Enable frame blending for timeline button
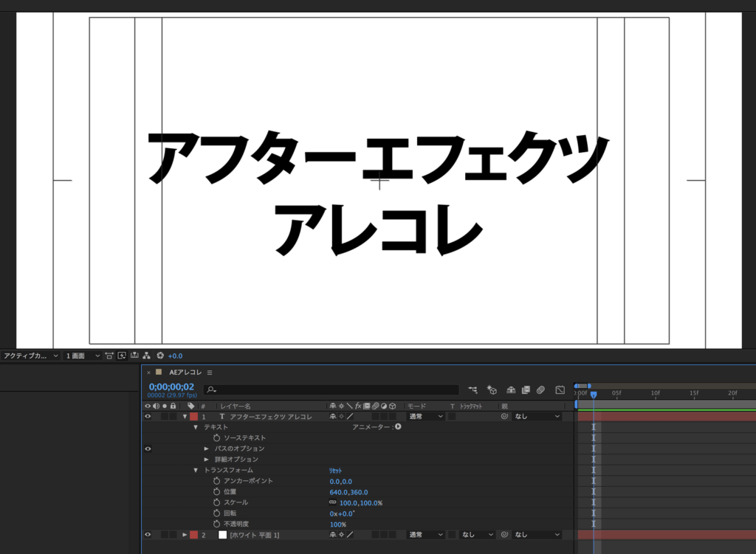 point(526,389)
